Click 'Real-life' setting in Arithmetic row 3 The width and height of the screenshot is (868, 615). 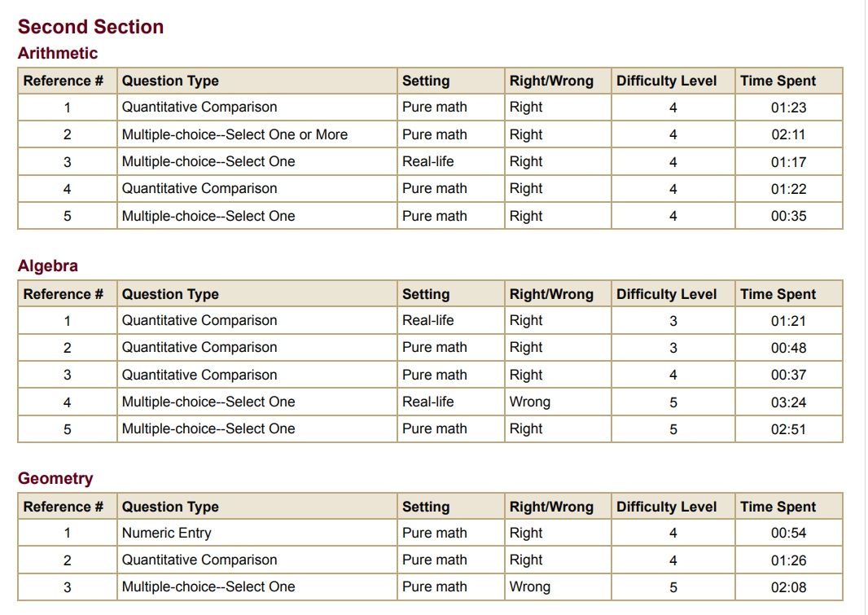(428, 161)
